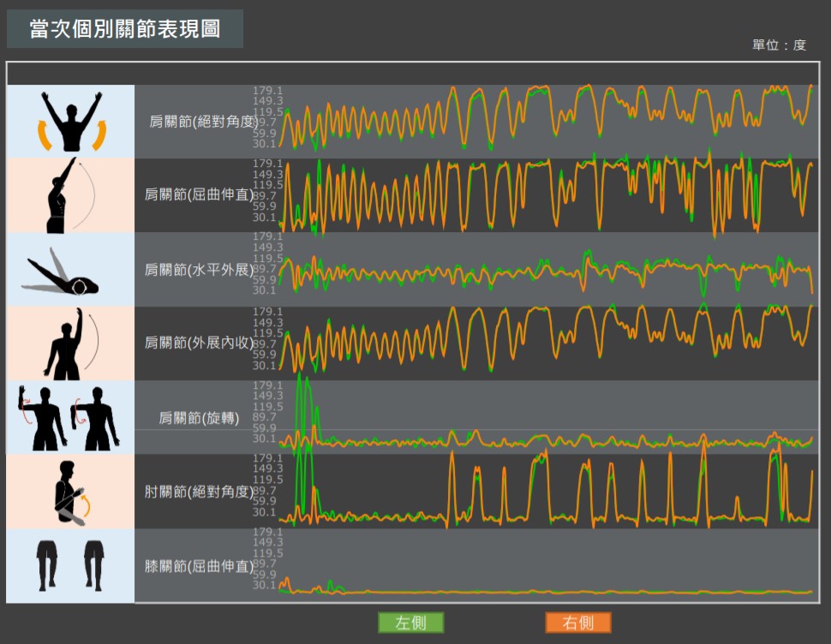This screenshot has width=831, height=644.
Task: Click inside the knee flexion-extension chart area
Action: [548, 565]
